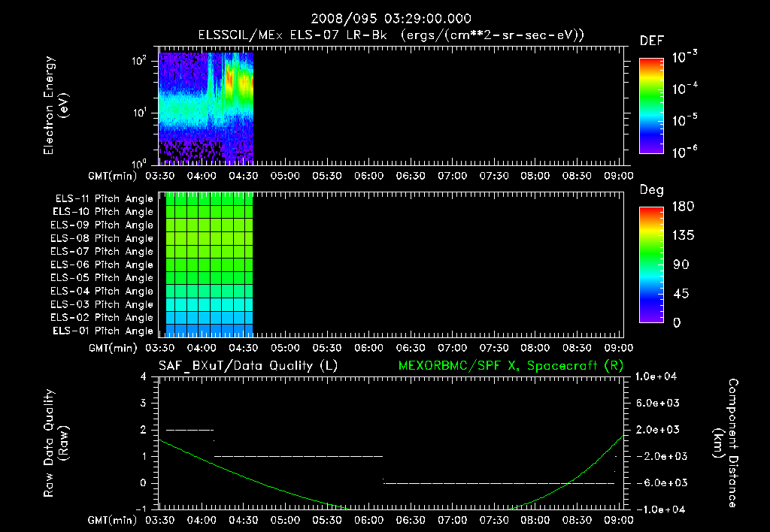Viewport: 770px width, 532px height.
Task: Select the ELSSCIL/MEx ELS-07 LR-Bk subtitle
Action: tap(293, 35)
